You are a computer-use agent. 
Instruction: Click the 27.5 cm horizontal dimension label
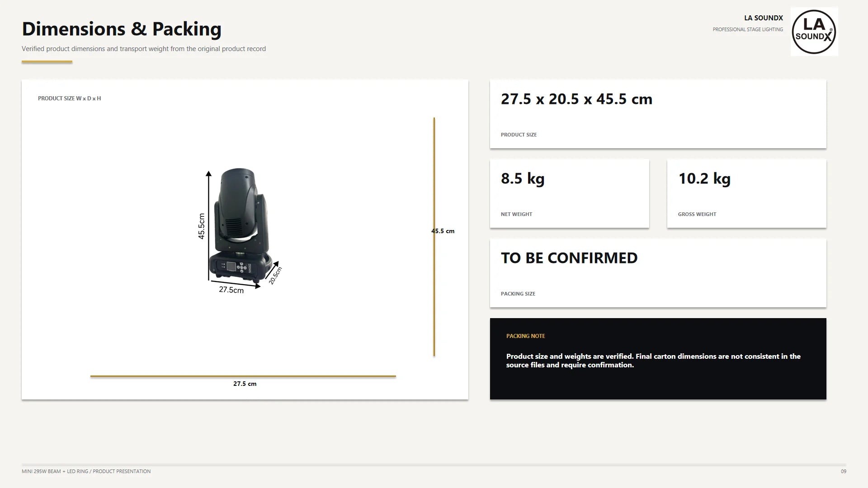pyautogui.click(x=245, y=384)
